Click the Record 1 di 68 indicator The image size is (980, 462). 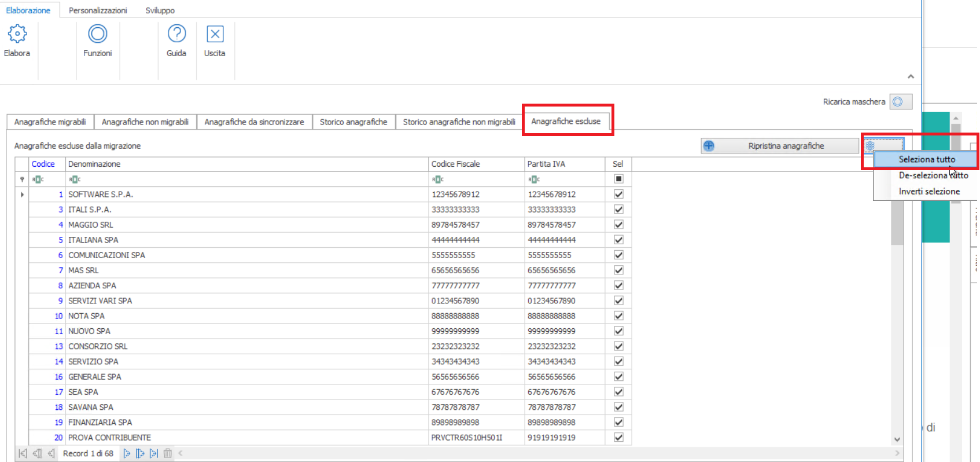point(88,453)
